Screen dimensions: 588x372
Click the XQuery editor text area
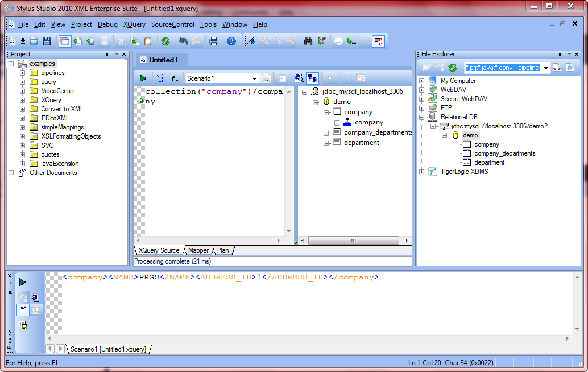[x=215, y=161]
